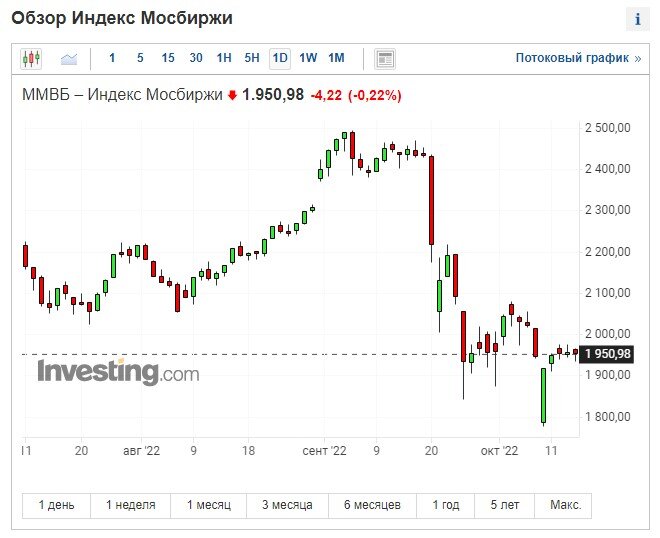Select the 5H interval
Viewport: 660px width, 538px height.
252,58
